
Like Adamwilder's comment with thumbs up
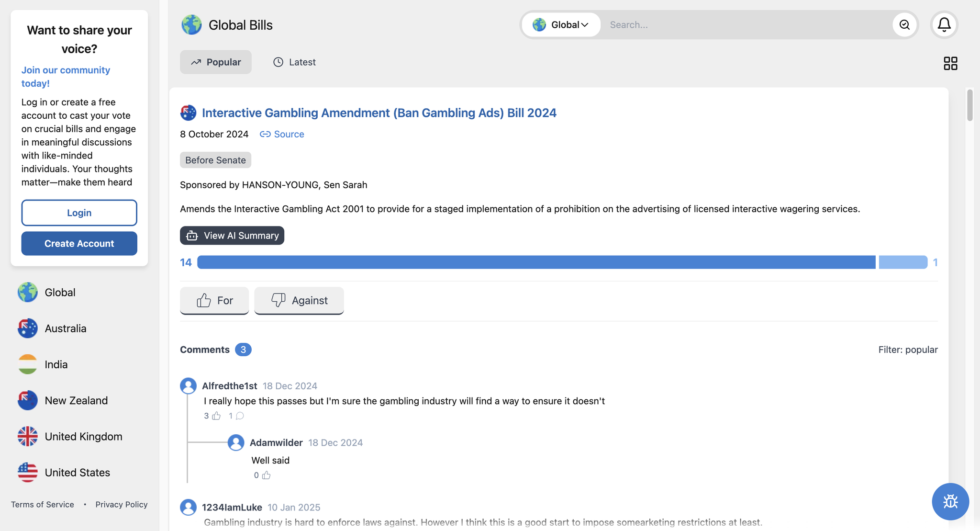267,475
